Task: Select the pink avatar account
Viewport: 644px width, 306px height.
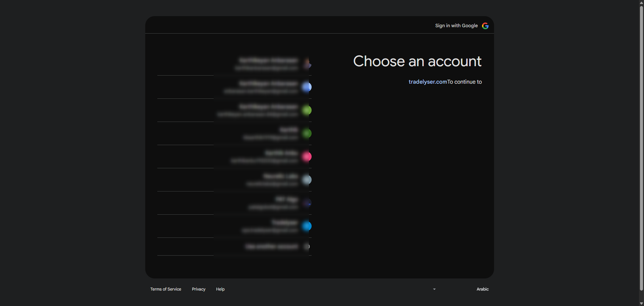Action: tap(307, 157)
